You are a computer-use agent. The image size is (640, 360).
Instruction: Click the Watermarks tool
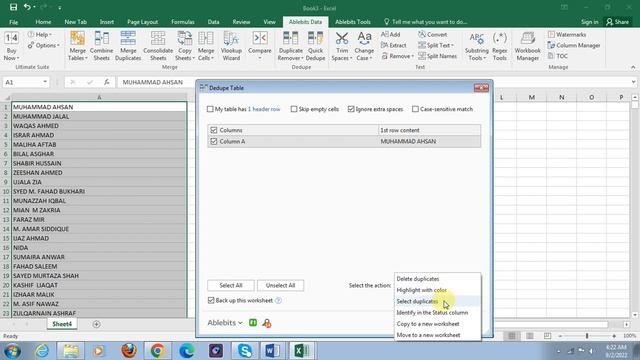567,35
